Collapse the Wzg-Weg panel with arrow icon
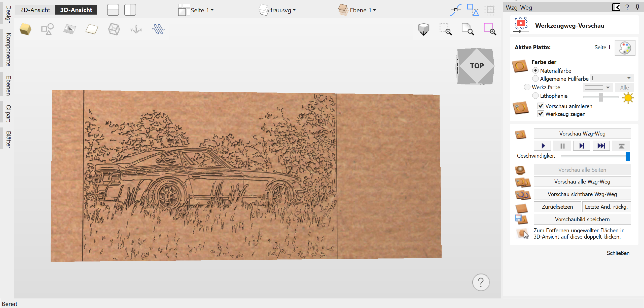 click(616, 7)
